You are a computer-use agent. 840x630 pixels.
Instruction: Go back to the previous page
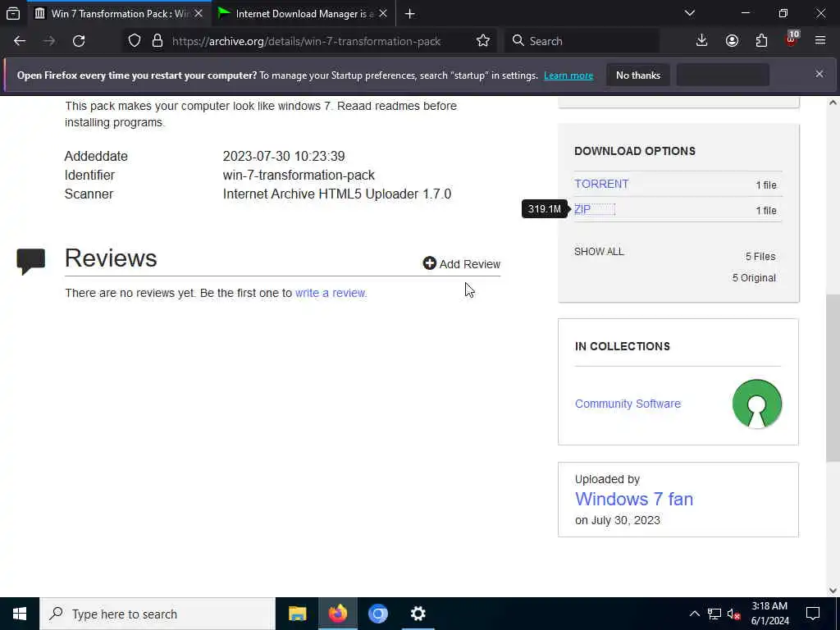[x=20, y=41]
